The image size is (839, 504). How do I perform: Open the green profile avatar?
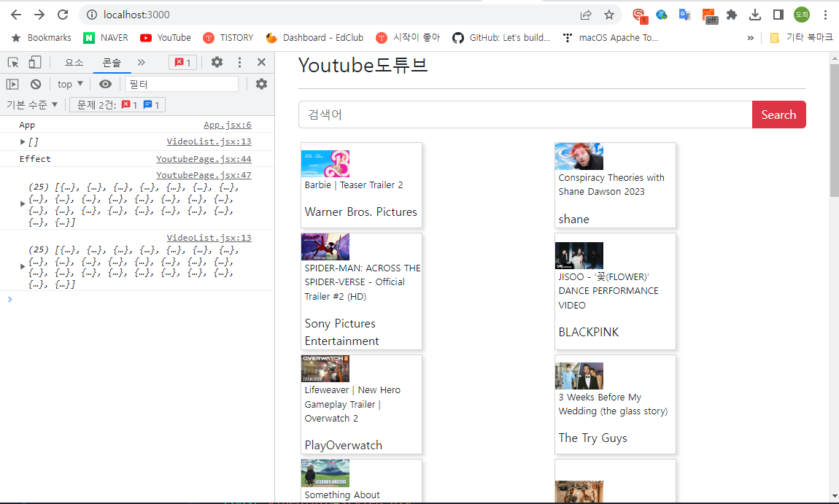pos(802,15)
